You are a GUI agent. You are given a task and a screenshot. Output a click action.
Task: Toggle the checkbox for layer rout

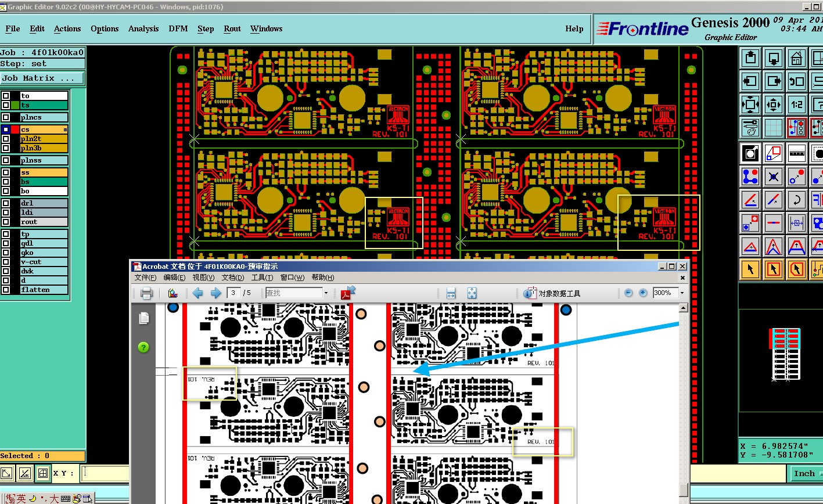[x=6, y=222]
